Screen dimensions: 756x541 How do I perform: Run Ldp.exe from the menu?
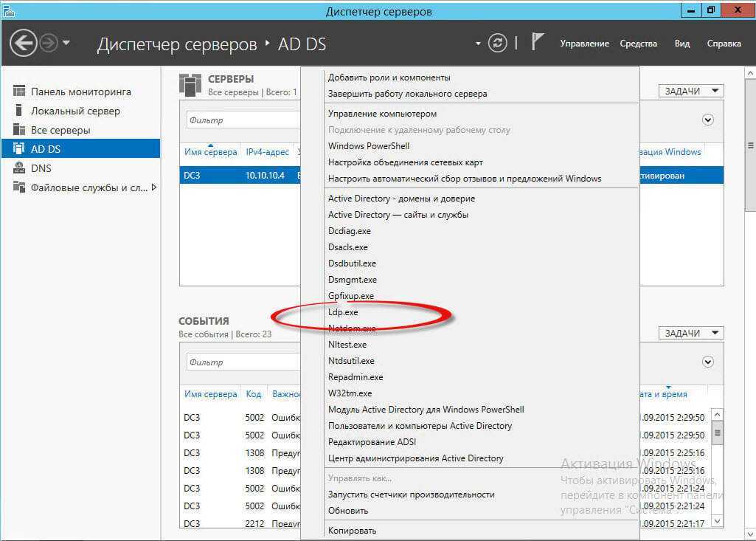pyautogui.click(x=343, y=312)
